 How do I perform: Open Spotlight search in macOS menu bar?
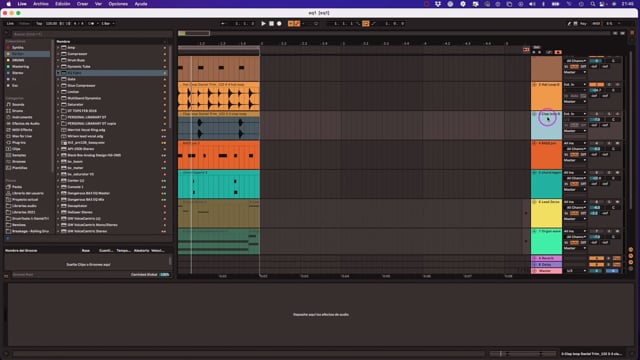[x=593, y=4]
